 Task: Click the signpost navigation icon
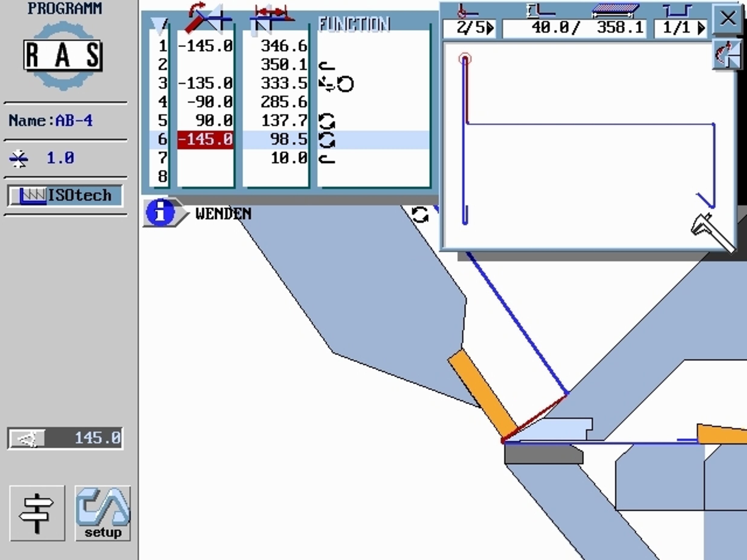tap(37, 513)
